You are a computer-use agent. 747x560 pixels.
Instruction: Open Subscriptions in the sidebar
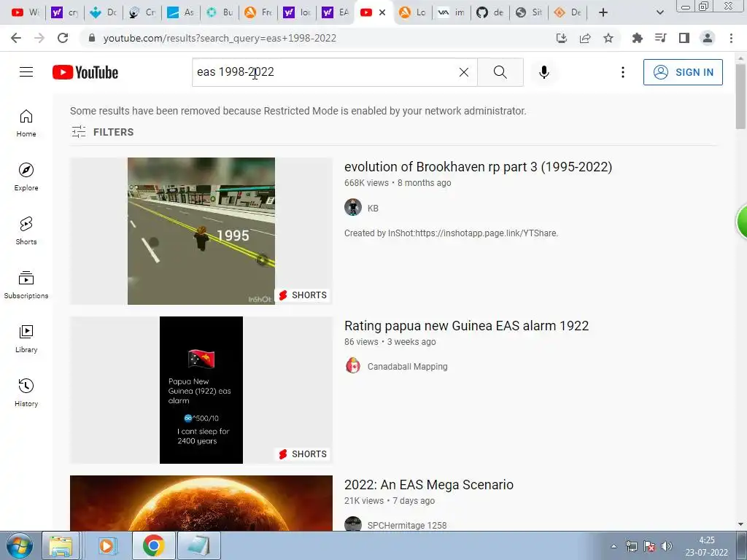point(26,285)
